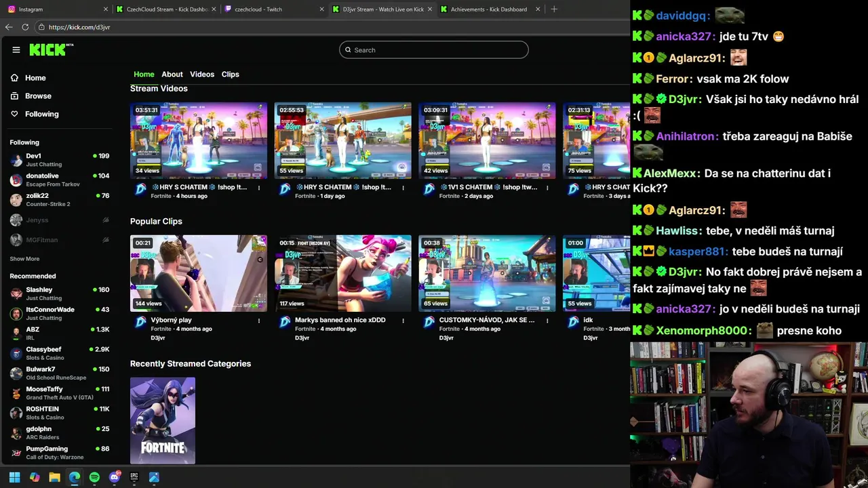Click the Home sidebar house icon
Screen dimensions: 868x488
point(14,78)
